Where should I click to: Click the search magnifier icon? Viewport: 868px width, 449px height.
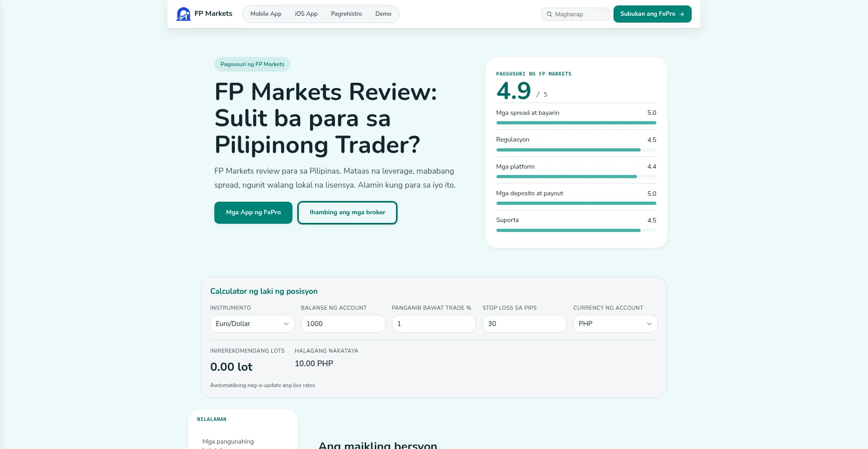(x=549, y=14)
